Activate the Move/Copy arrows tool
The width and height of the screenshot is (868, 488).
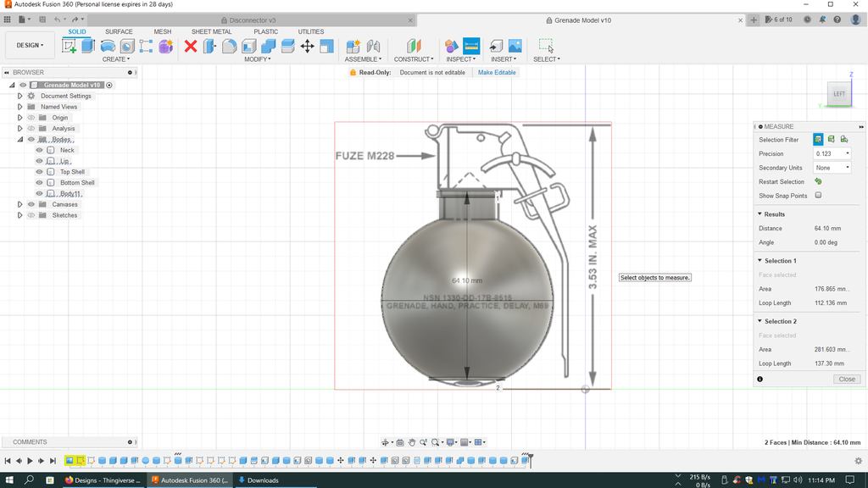click(x=307, y=46)
